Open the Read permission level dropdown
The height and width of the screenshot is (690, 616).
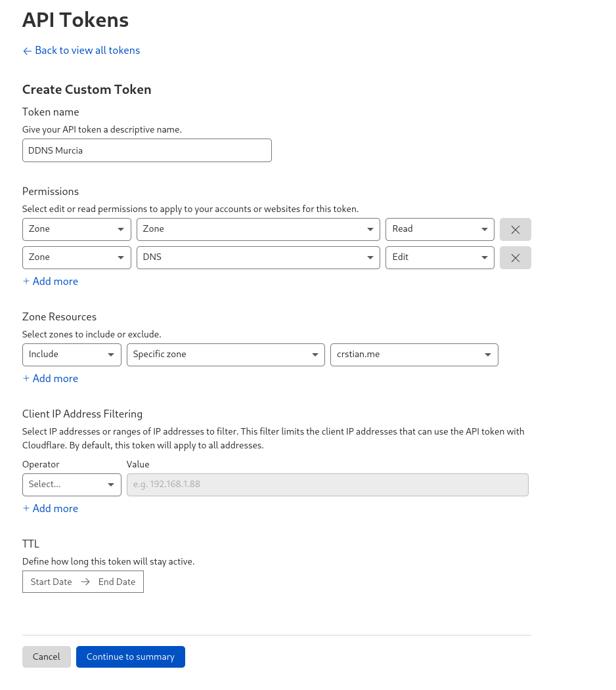coord(439,229)
